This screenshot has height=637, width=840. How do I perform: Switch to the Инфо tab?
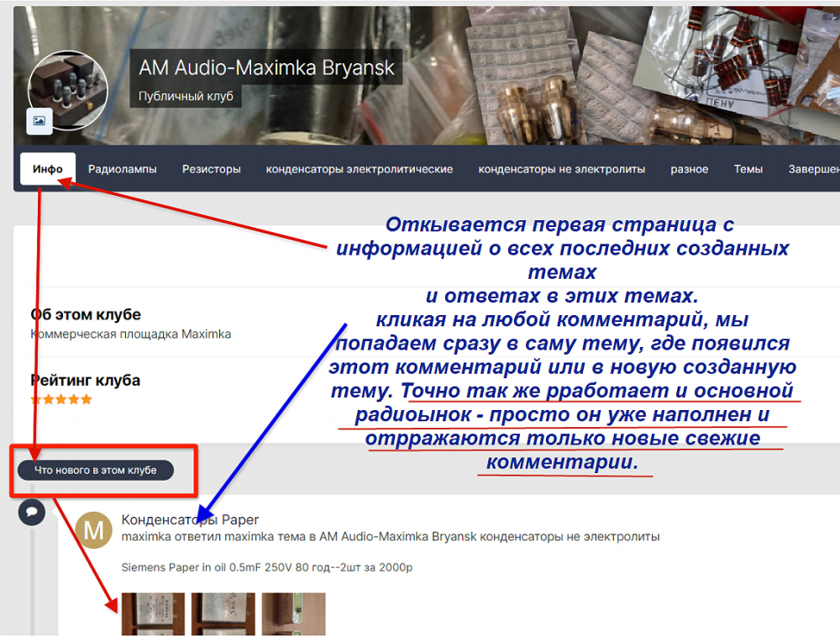pos(48,169)
